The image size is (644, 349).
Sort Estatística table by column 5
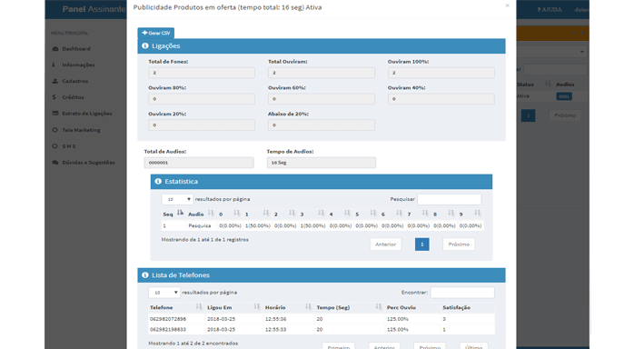(x=365, y=214)
